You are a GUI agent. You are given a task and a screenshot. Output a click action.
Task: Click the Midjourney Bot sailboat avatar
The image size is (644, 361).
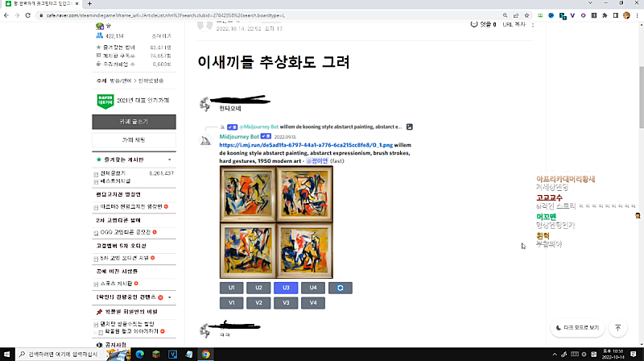click(x=205, y=141)
